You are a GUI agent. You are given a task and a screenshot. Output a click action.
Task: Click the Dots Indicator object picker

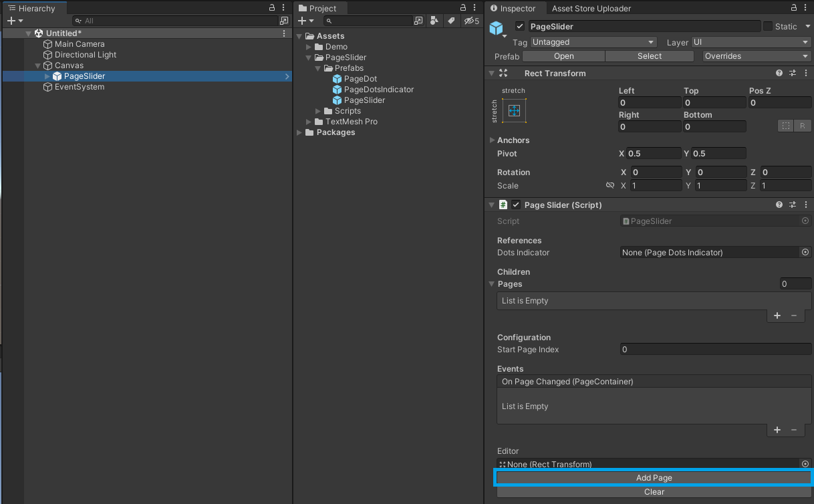[x=805, y=253]
